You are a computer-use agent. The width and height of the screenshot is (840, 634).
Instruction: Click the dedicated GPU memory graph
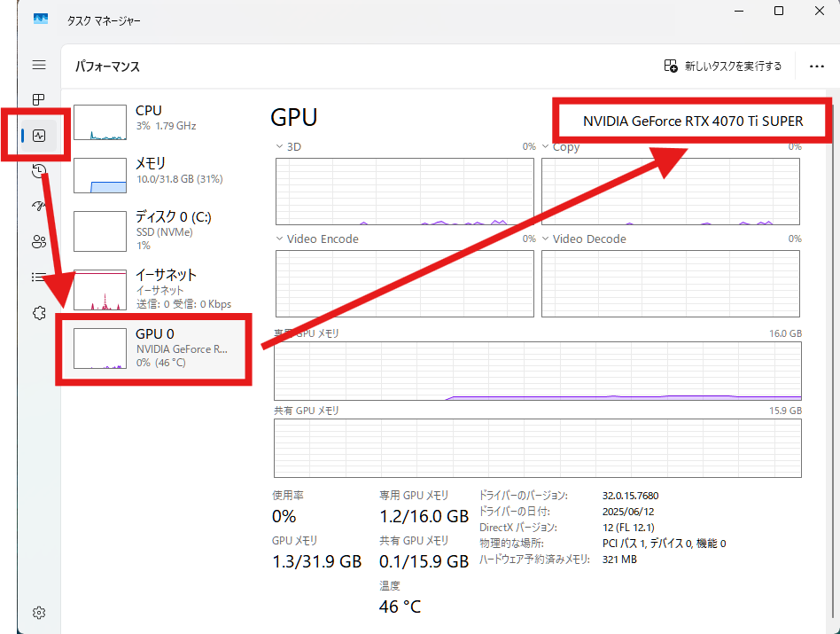(x=538, y=371)
